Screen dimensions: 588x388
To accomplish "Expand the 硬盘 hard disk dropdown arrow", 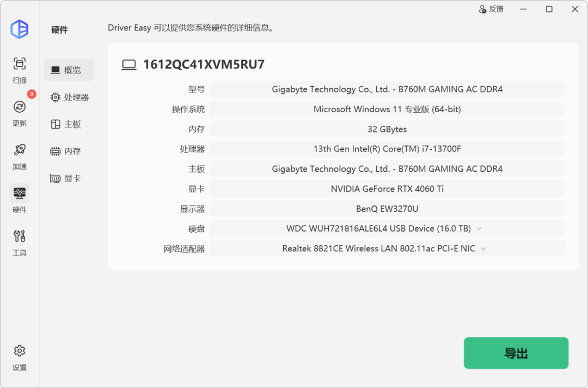I will click(x=479, y=228).
